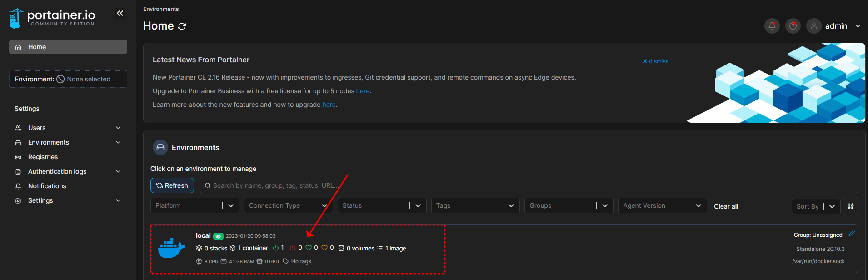Go to Home in the sidebar
Viewport: 868px width, 280px height.
[x=68, y=47]
